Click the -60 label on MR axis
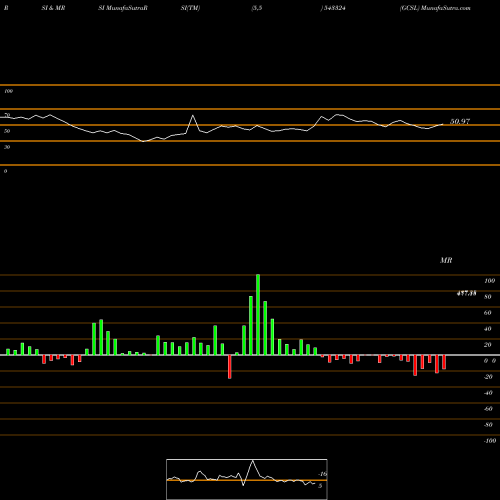 click(488, 409)
